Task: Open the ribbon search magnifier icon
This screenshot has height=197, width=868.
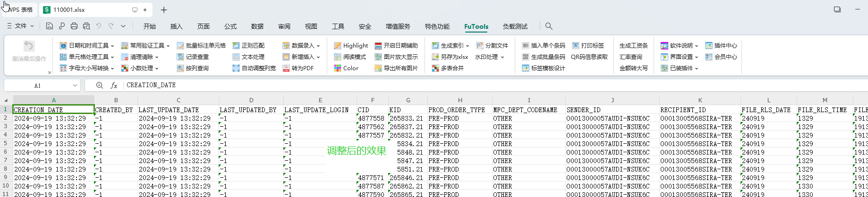Action: (x=549, y=26)
